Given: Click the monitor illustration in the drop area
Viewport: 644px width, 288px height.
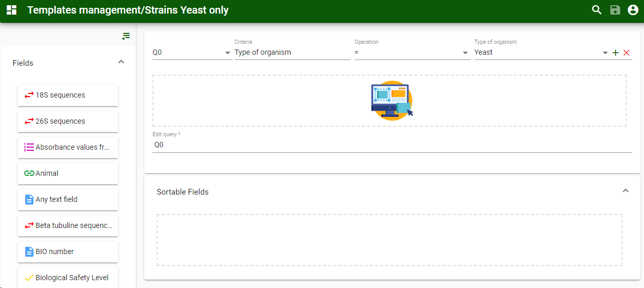Looking at the screenshot, I should (392, 101).
